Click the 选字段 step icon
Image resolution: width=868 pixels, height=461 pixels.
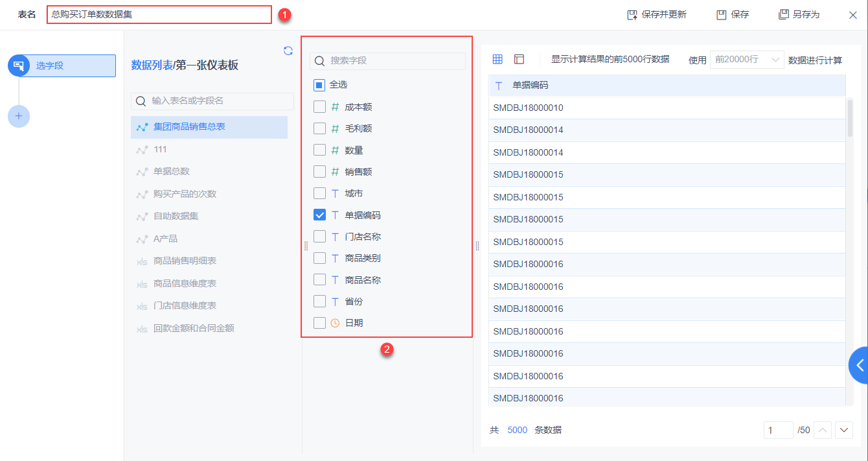tap(19, 65)
